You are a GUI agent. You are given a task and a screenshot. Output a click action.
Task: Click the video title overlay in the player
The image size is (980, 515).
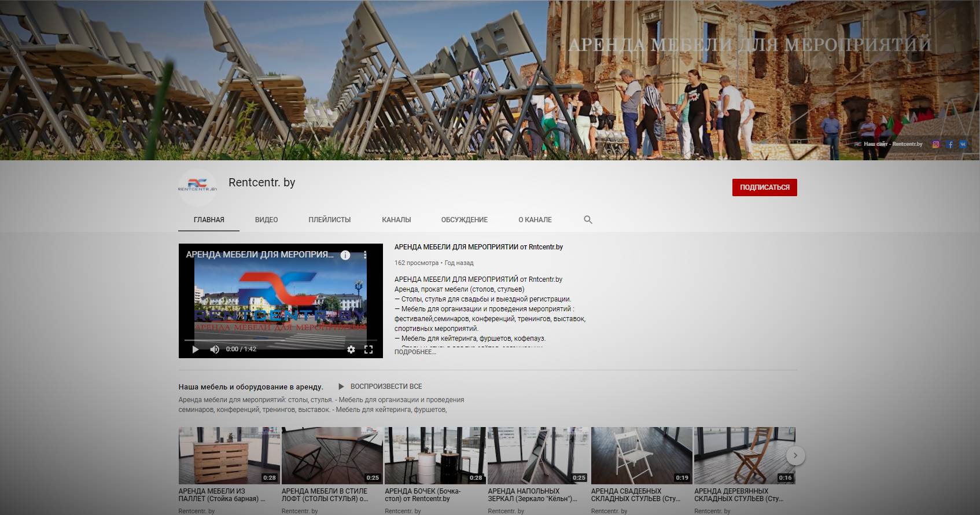(x=260, y=255)
